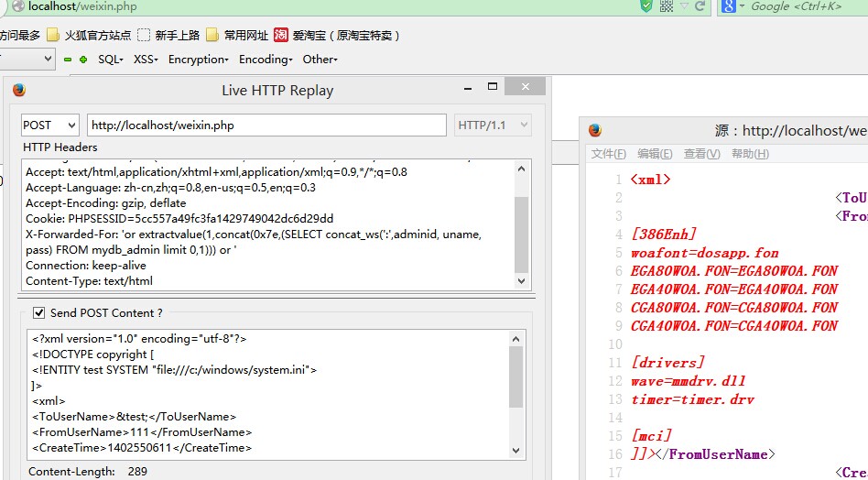Open the Encoding dropdown menu
This screenshot has width=868, height=480.
pos(266,60)
